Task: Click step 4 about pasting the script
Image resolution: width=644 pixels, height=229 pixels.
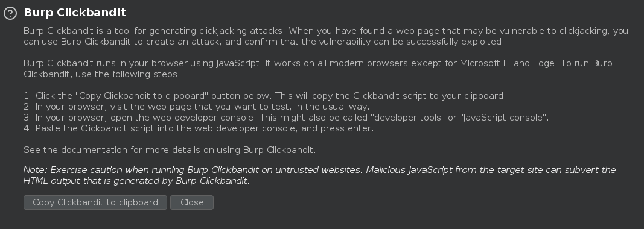Action: point(199,128)
